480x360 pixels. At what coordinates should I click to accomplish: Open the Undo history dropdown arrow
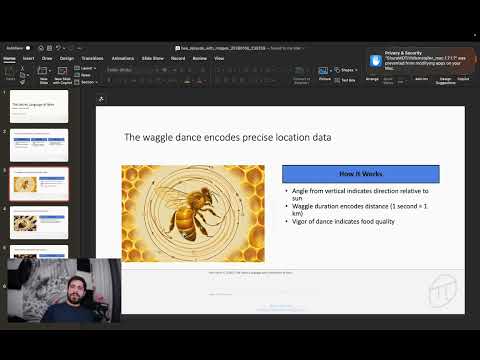(x=64, y=48)
